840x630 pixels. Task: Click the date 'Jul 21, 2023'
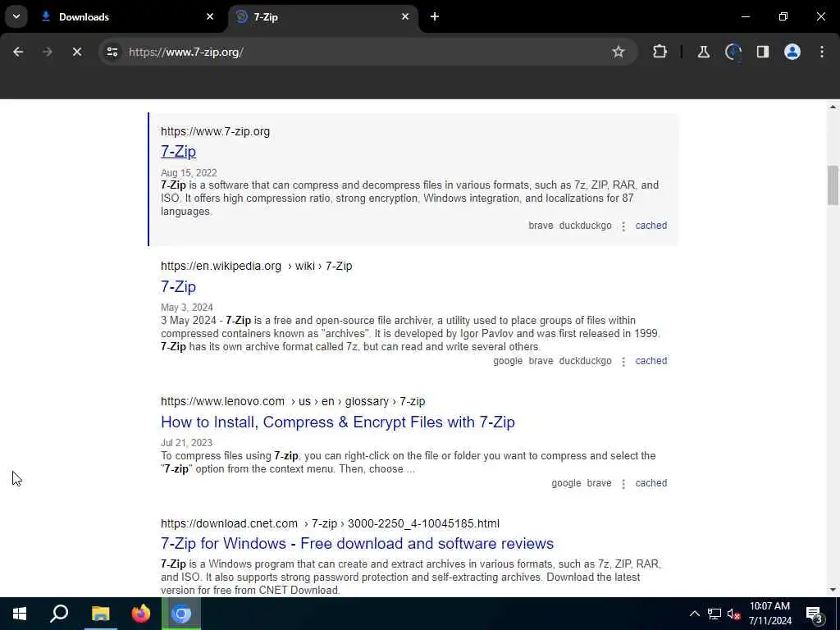point(186,443)
